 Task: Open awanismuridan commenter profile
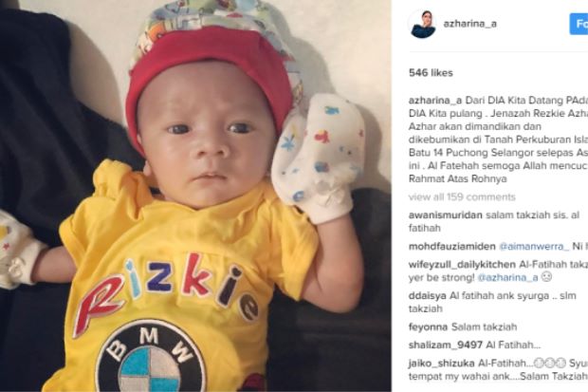tap(446, 215)
